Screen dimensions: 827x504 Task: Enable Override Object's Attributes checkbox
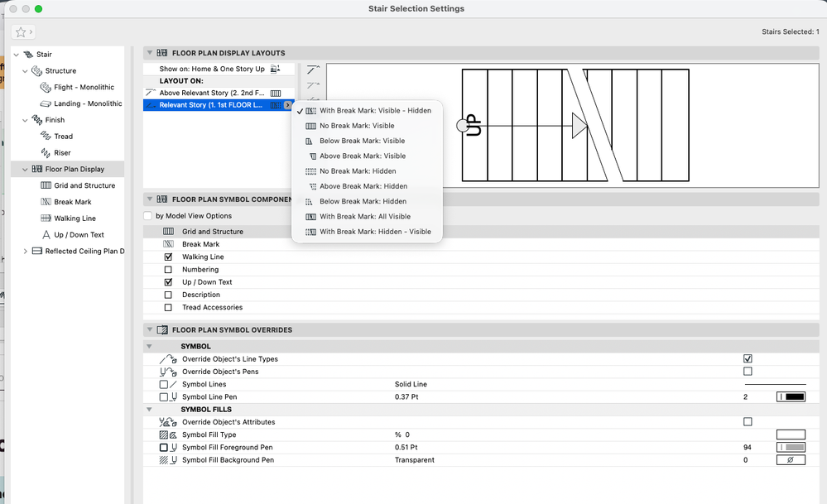tap(748, 422)
